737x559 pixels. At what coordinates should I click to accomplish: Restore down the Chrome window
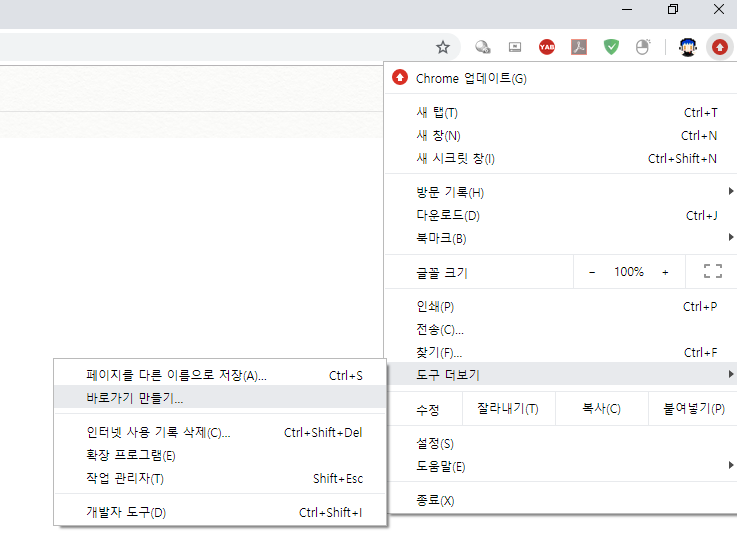(x=673, y=9)
